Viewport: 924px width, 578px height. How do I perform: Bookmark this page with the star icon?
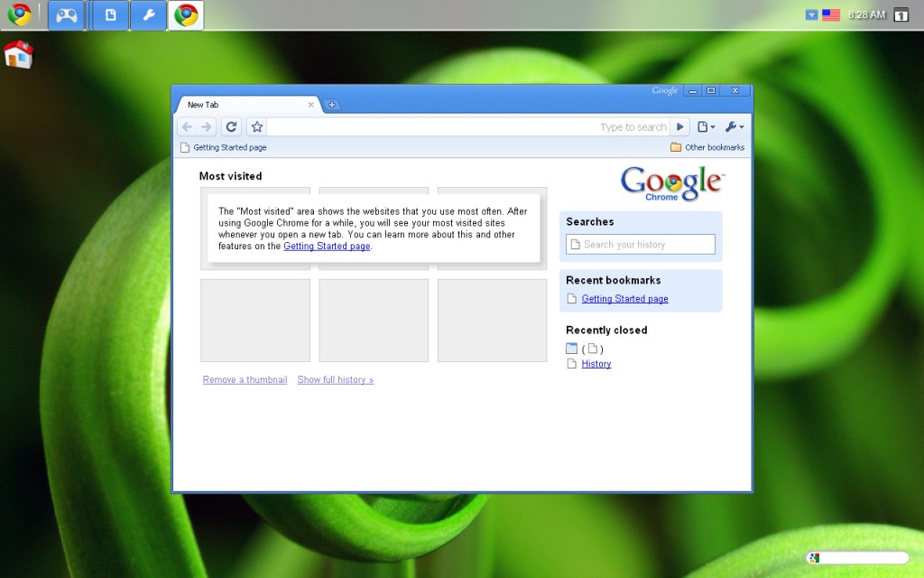(258, 126)
